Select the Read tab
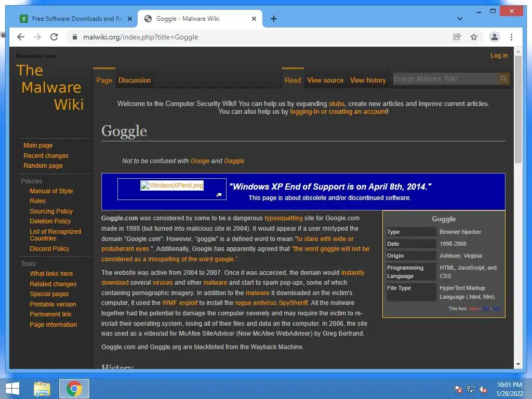Viewport: 532px width, 399px height. click(x=293, y=81)
